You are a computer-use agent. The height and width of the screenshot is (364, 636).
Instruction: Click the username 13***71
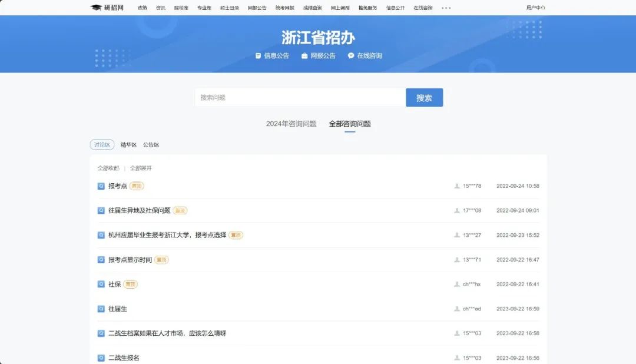click(x=472, y=260)
